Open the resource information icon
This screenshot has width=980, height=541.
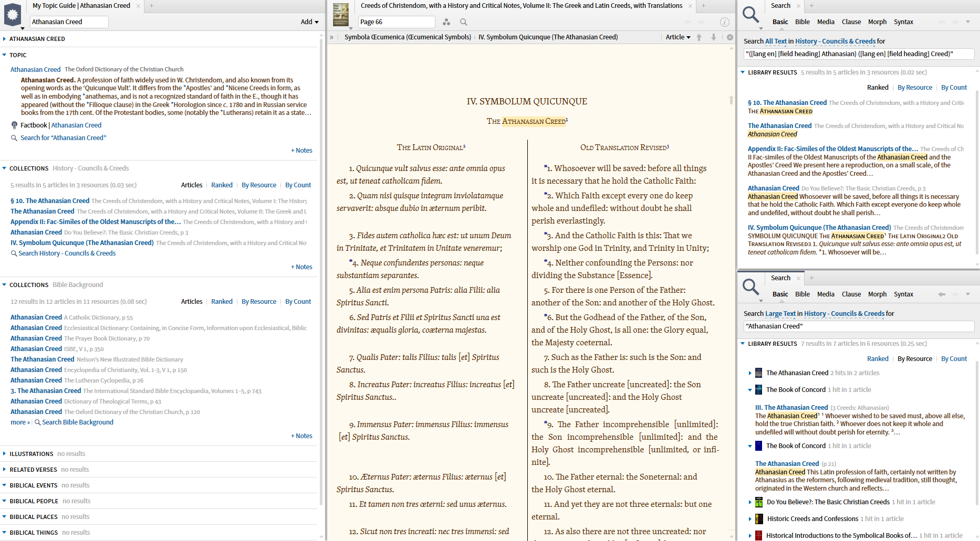pos(725,22)
